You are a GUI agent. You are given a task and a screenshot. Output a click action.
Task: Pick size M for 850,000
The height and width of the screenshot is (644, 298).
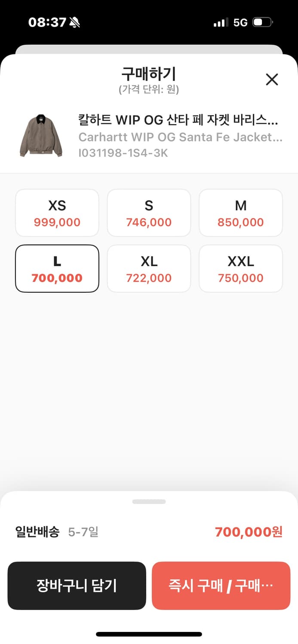point(240,213)
